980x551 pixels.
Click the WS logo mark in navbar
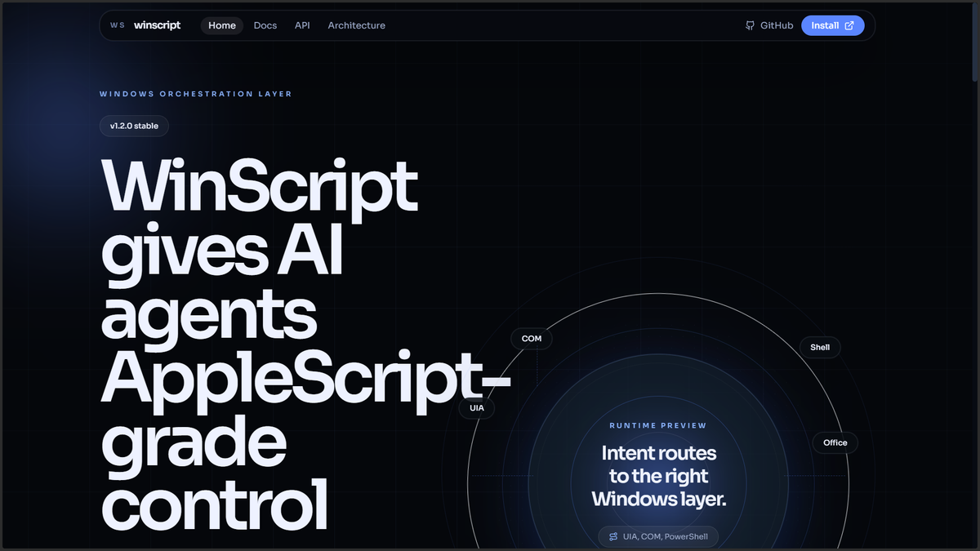[117, 25]
